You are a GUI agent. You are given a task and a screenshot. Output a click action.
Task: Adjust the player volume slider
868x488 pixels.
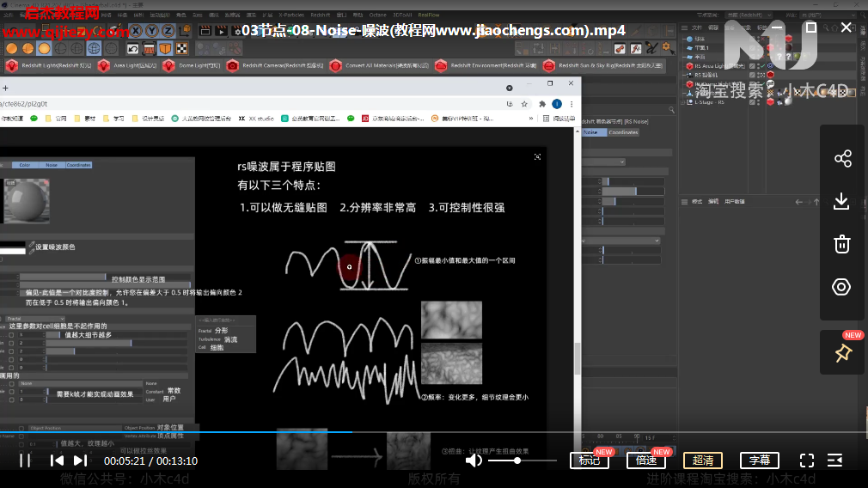[x=522, y=461]
